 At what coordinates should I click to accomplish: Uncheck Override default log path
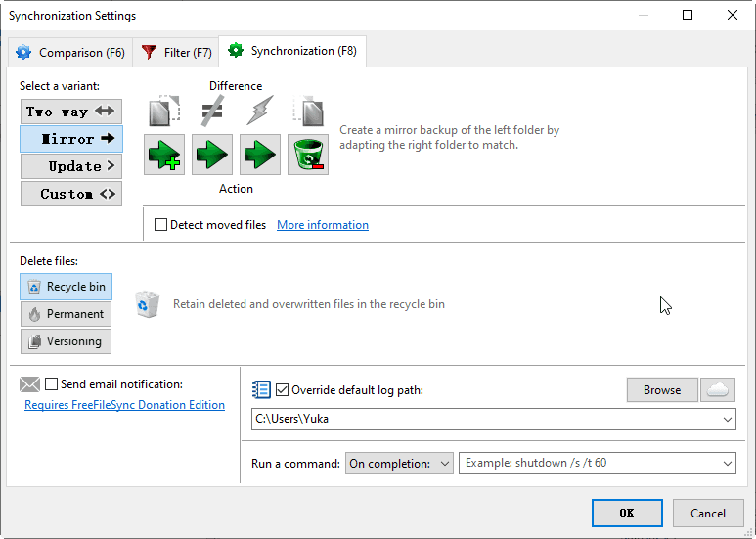point(283,390)
